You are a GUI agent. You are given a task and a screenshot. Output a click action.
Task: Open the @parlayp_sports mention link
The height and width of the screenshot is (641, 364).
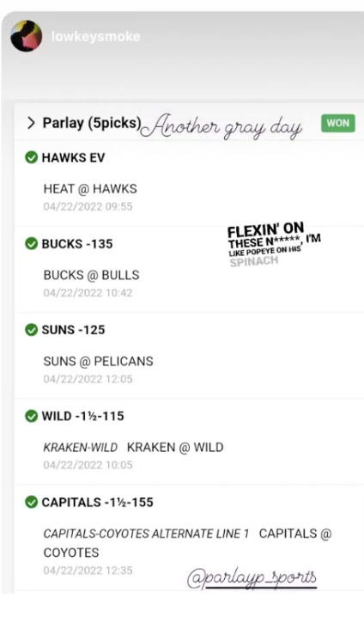click(252, 577)
